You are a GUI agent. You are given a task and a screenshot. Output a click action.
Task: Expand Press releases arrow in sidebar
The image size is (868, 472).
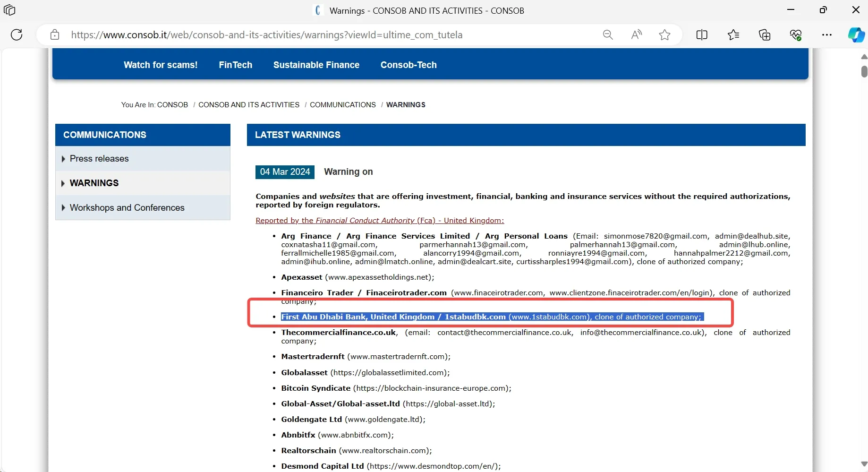[x=63, y=159]
